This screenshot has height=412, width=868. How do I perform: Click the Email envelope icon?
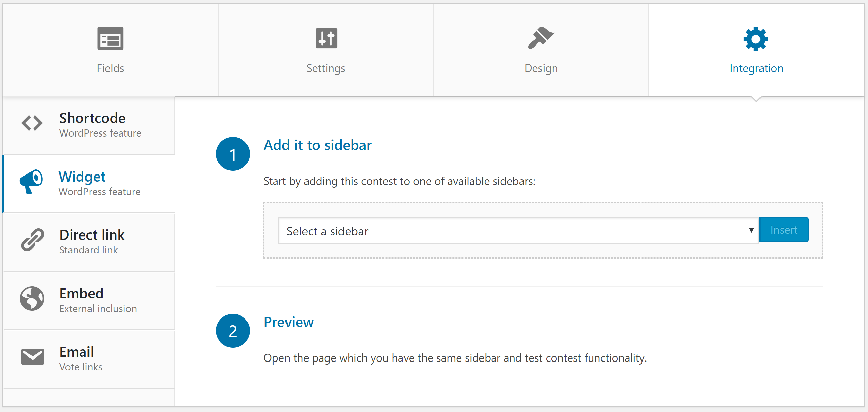pyautogui.click(x=33, y=357)
